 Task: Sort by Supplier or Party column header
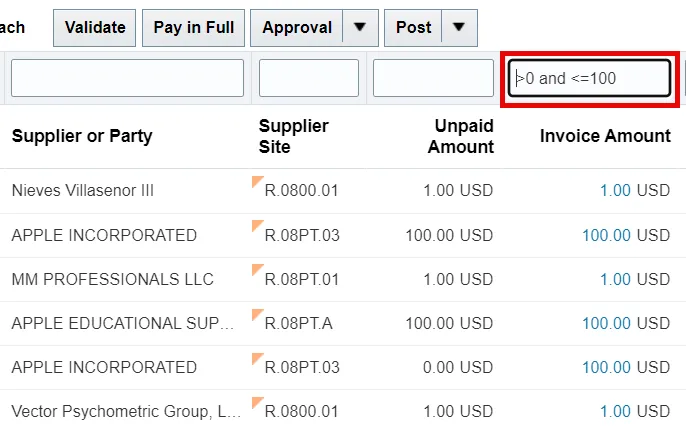pos(82,136)
